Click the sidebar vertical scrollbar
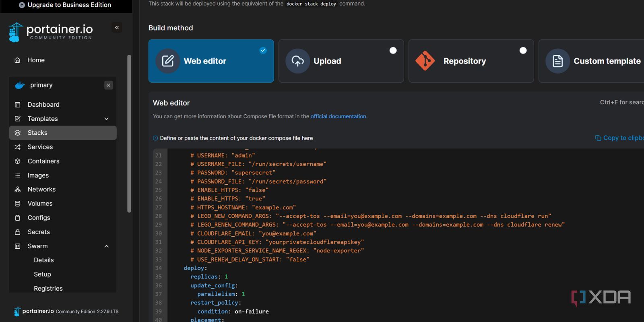Viewport: 644px width, 322px height. 129,134
